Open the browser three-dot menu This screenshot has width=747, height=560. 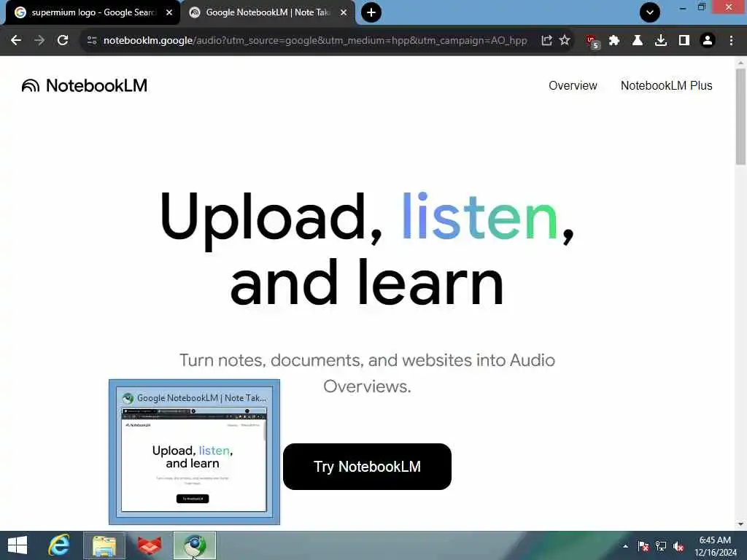(731, 41)
